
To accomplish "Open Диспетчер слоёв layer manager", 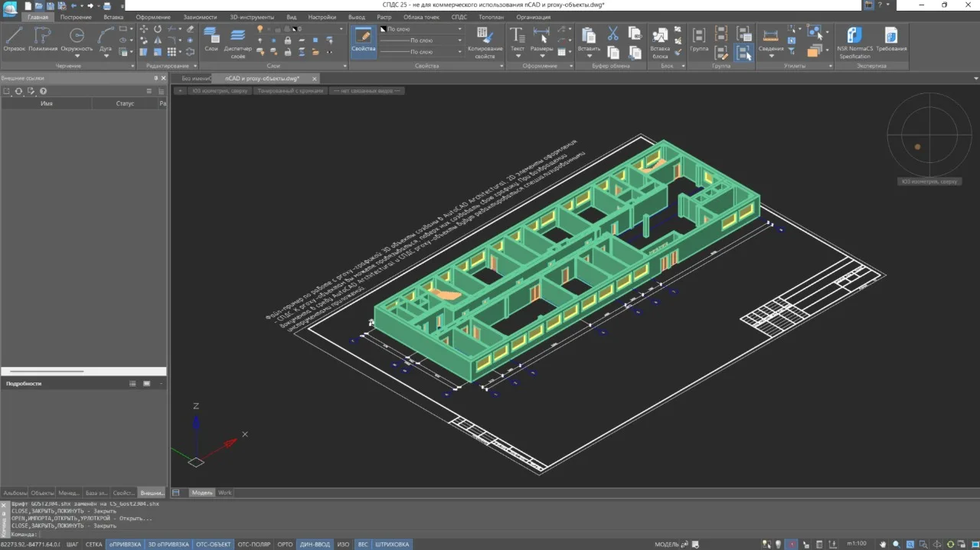I will tap(238, 42).
